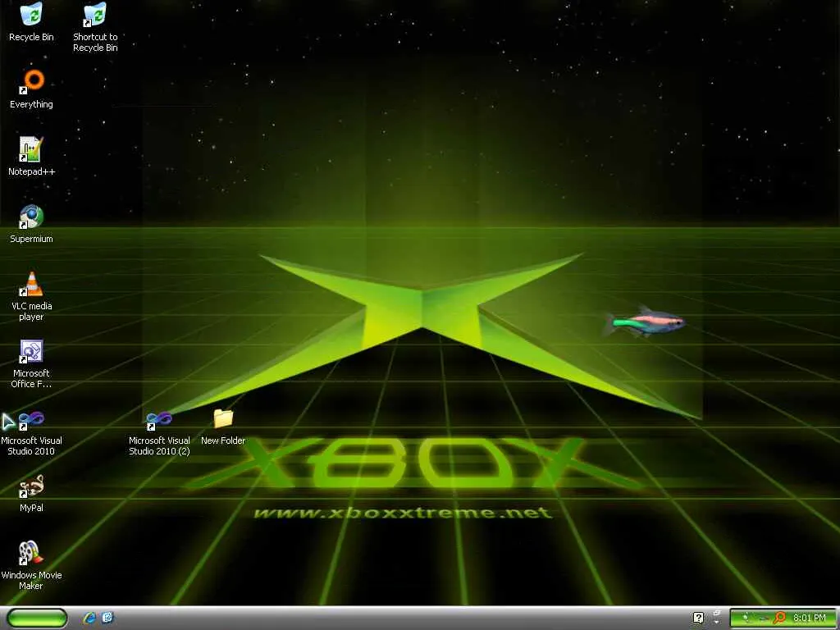Click the 8:01 PM taskbar clock
The width and height of the screenshot is (840, 630).
click(x=809, y=619)
